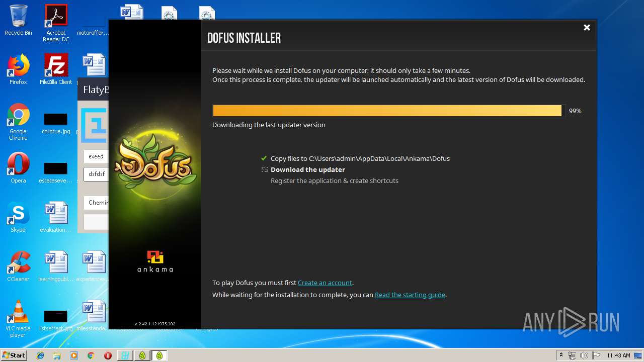Click the 'exeed' field in FlatyB window
The image size is (644, 362).
[96, 156]
